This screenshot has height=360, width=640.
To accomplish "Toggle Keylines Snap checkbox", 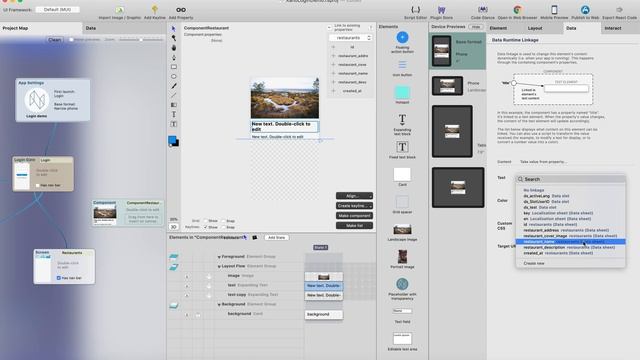I will (x=223, y=227).
